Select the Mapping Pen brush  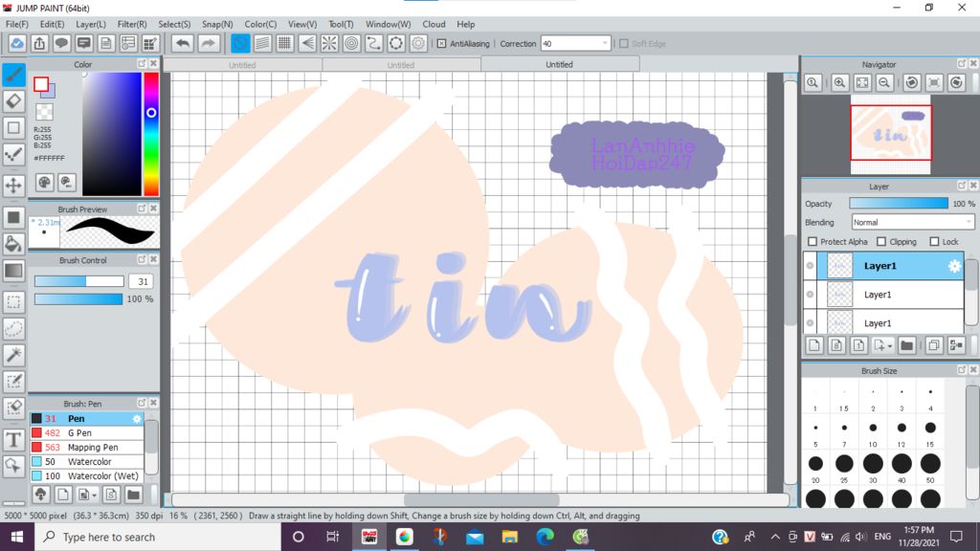tap(87, 448)
